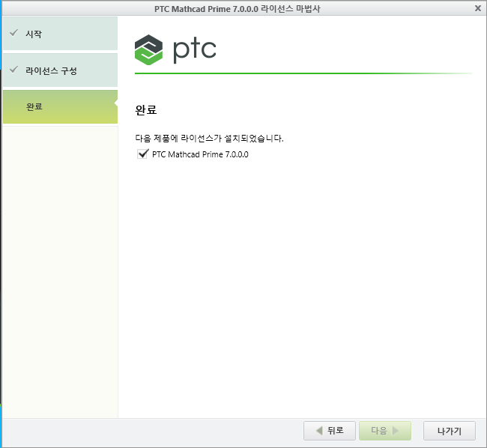The width and height of the screenshot is (487, 448).
Task: Click the disabled 다음 next button
Action: 385,431
